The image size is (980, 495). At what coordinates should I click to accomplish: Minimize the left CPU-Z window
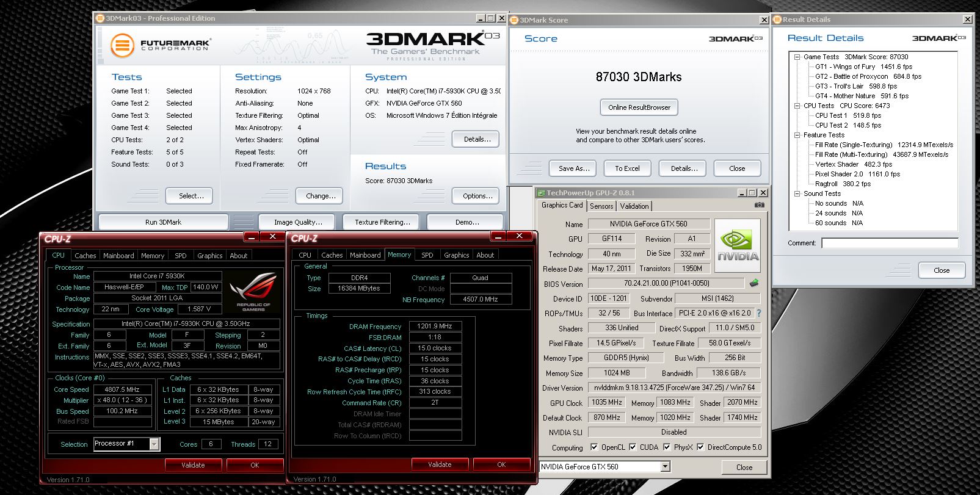[x=252, y=237]
